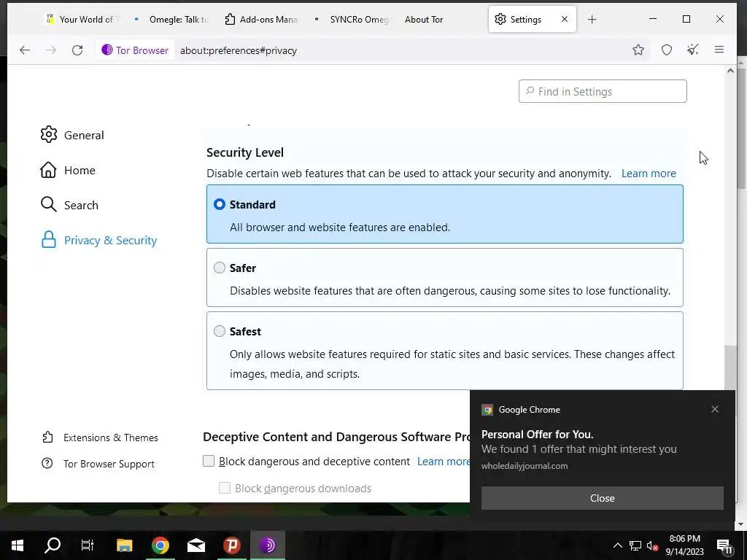Screen dimensions: 747x560
Task: Click the Security Level heading
Action: tap(245, 152)
